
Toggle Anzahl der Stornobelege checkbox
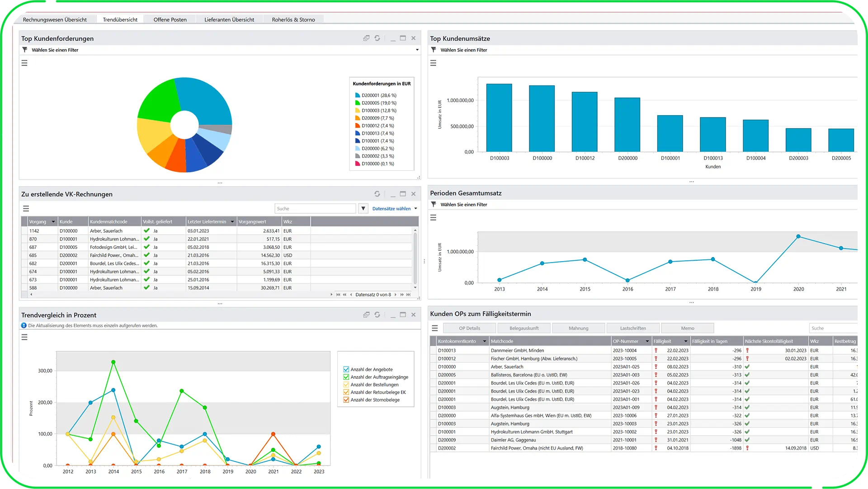[346, 400]
